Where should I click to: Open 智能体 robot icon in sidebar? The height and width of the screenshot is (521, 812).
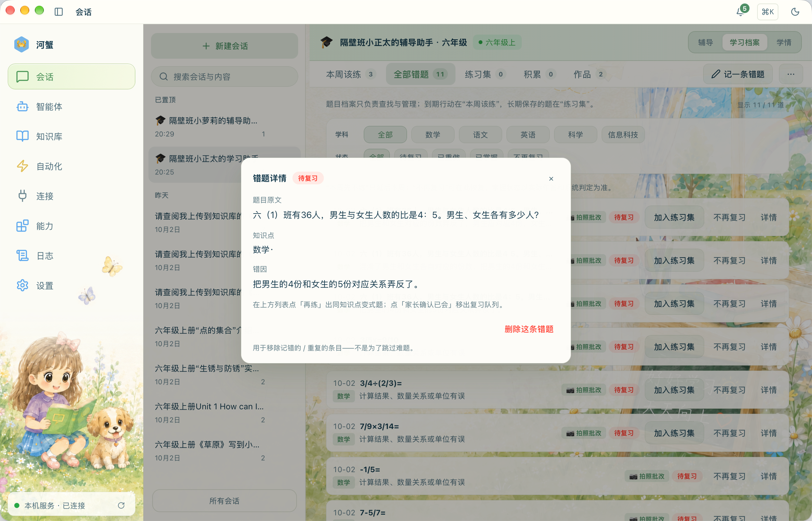click(x=22, y=107)
